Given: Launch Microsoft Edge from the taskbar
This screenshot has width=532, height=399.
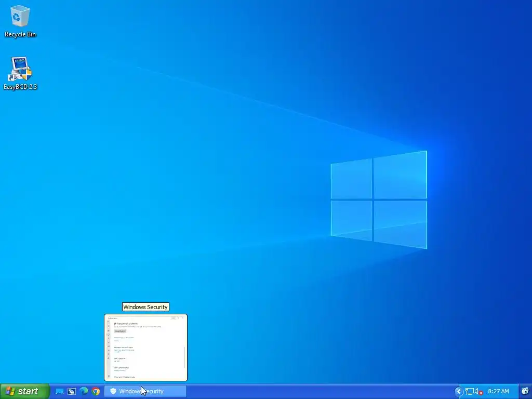Looking at the screenshot, I should pyautogui.click(x=84, y=391).
